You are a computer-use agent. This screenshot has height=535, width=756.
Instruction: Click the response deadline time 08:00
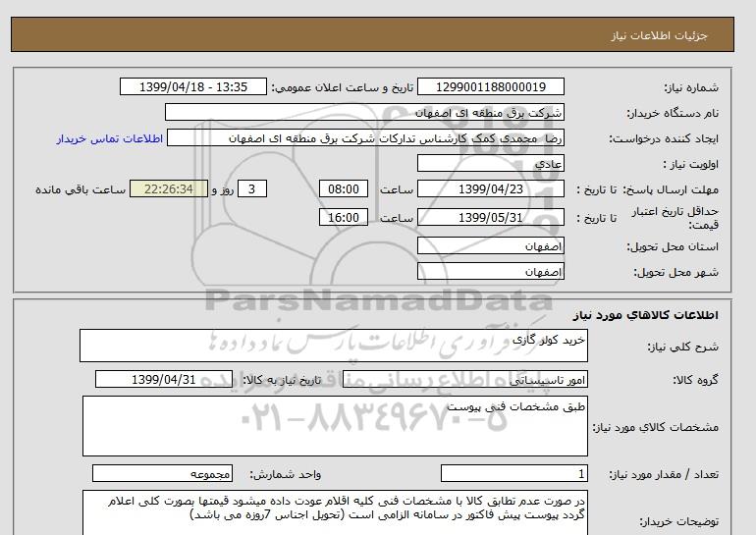344,188
